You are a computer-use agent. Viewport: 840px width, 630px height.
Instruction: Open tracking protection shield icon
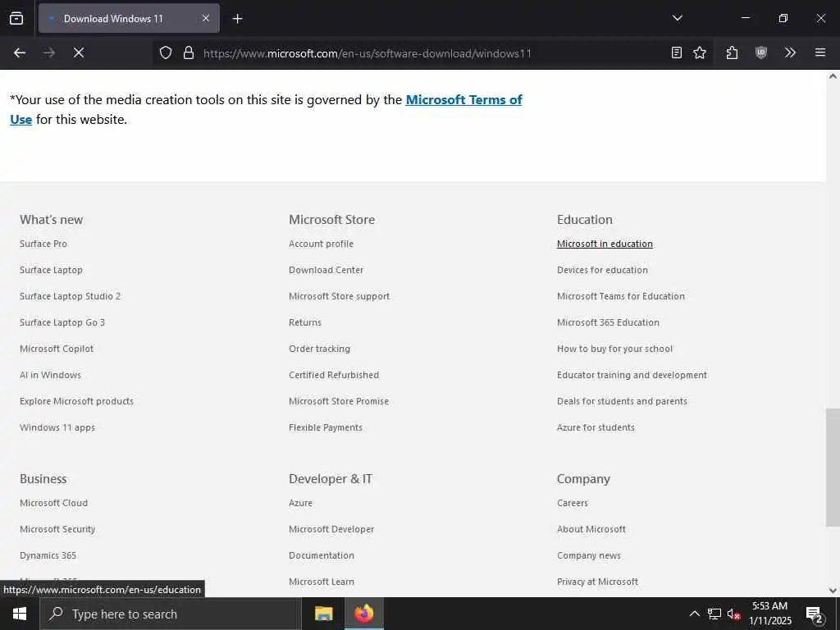point(166,52)
